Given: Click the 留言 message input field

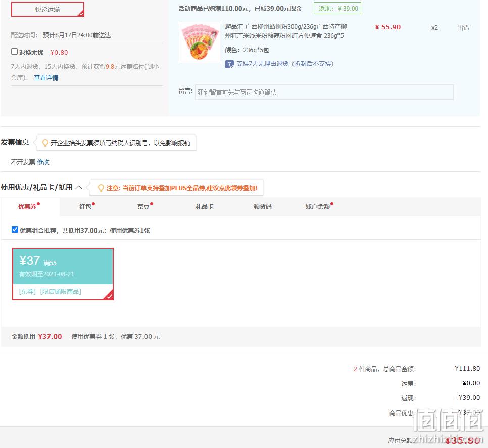Looking at the screenshot, I should pyautogui.click(x=324, y=92).
